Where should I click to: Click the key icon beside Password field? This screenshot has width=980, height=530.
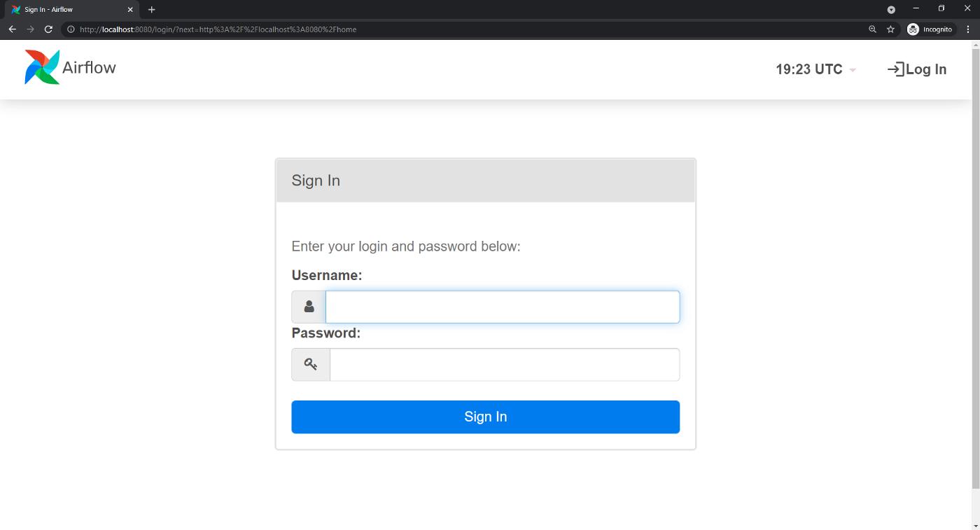click(311, 364)
